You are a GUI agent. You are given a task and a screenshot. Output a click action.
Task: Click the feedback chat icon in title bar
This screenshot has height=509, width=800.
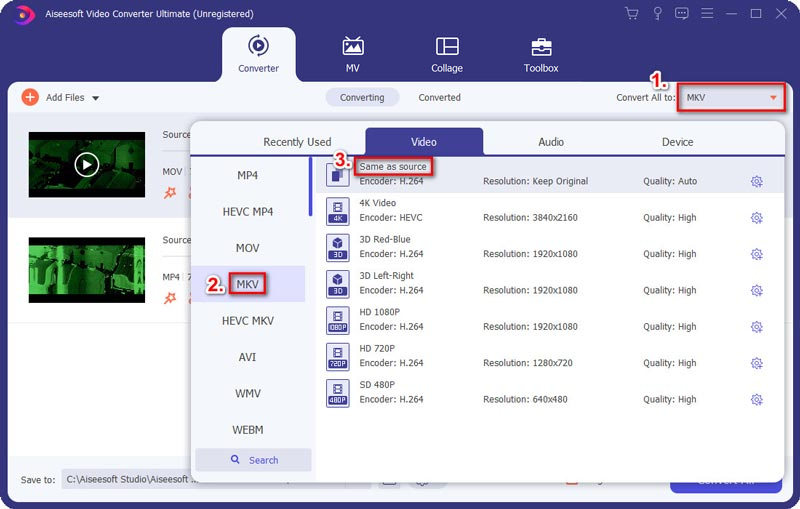pos(682,14)
